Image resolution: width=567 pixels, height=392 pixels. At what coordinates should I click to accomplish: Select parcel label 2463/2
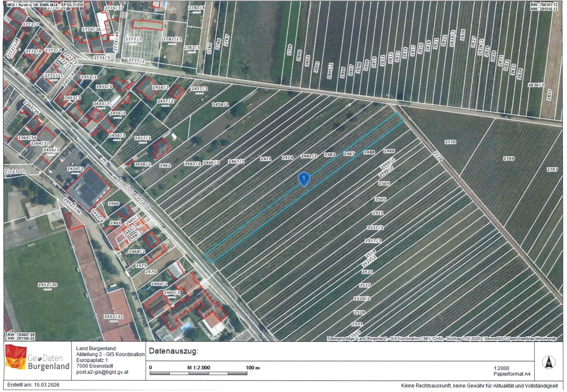192,164
